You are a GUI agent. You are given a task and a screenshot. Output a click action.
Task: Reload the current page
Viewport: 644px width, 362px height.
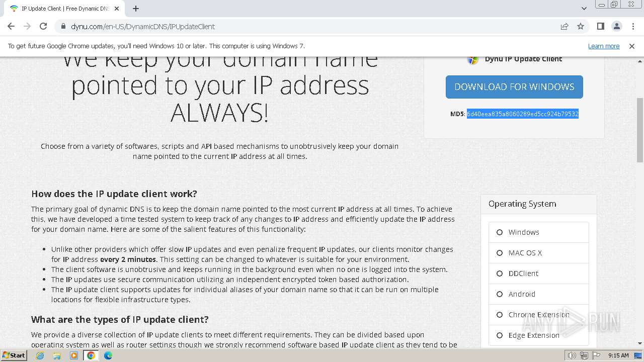[43, 26]
